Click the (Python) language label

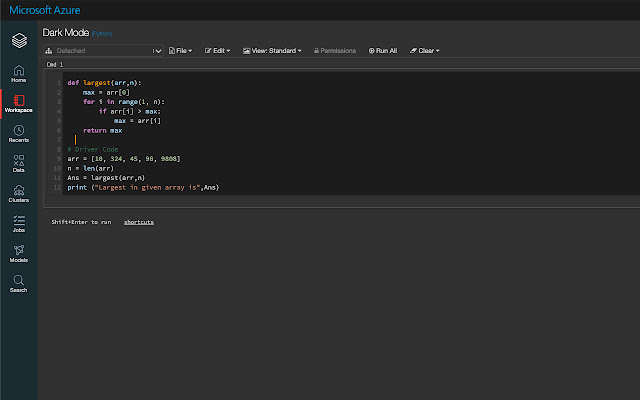(102, 33)
